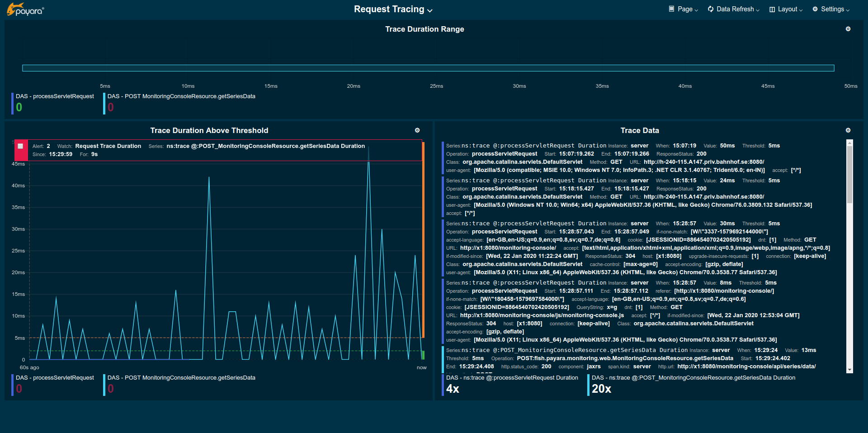
Task: Click alert Since value 15:29:59
Action: pos(61,154)
